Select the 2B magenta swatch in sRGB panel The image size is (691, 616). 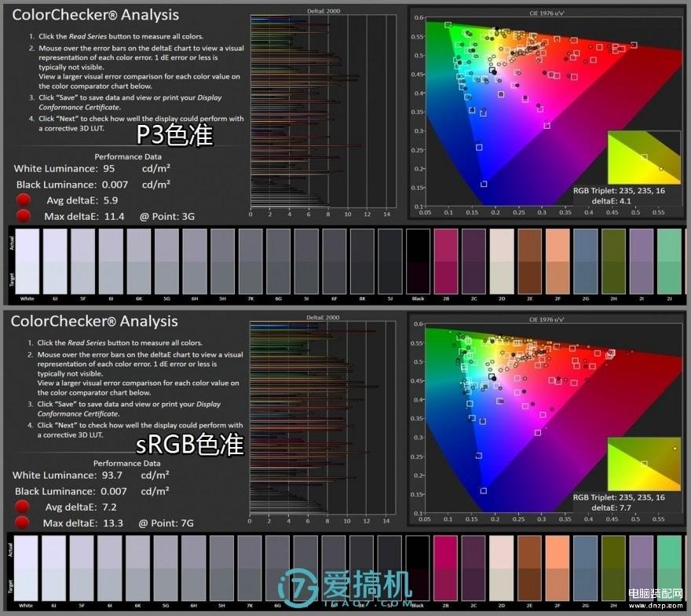(445, 568)
